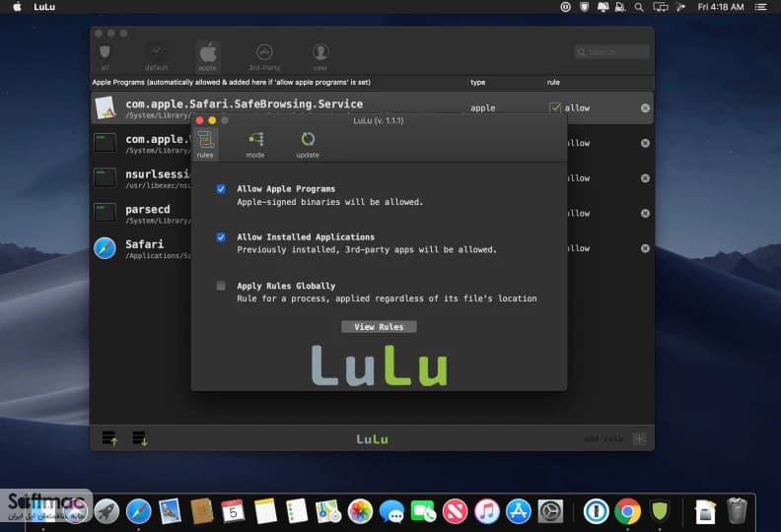This screenshot has width=781, height=532.
Task: Select the apple rules filter
Action: click(x=208, y=57)
